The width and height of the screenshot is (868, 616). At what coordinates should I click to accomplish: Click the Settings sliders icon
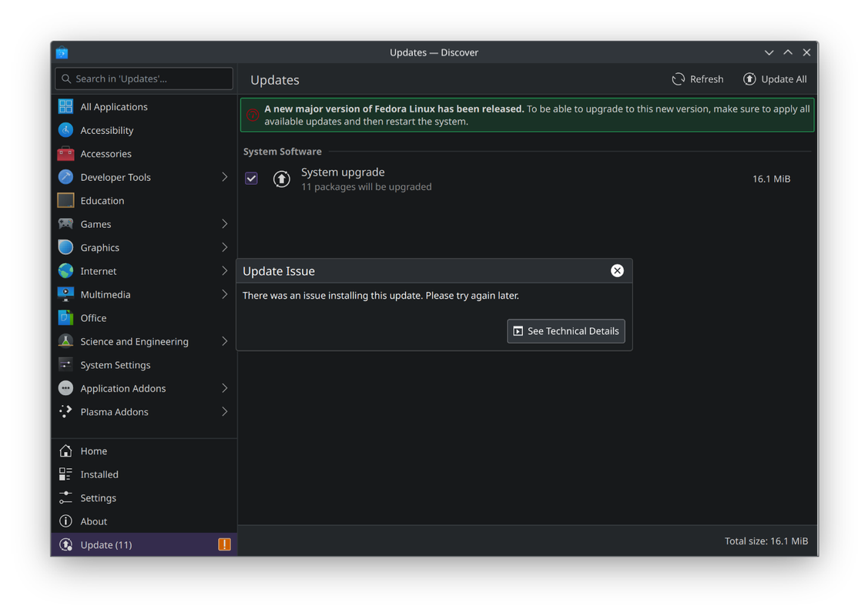click(65, 497)
